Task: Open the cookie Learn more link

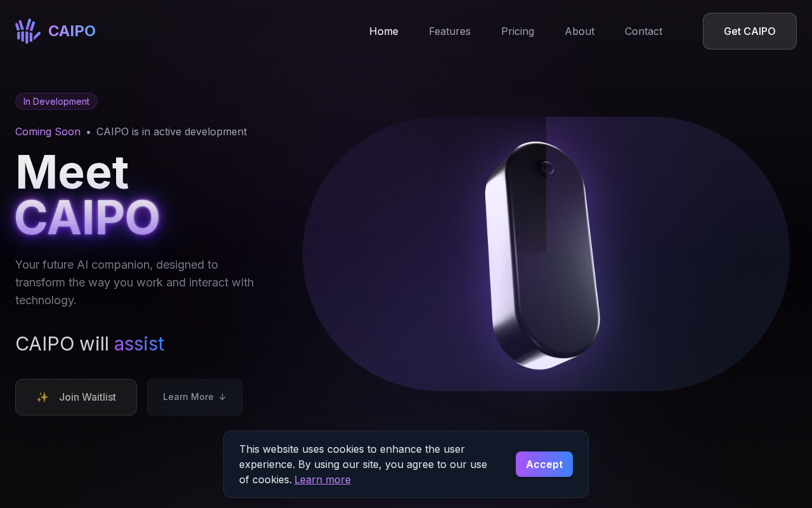Action: [x=322, y=479]
